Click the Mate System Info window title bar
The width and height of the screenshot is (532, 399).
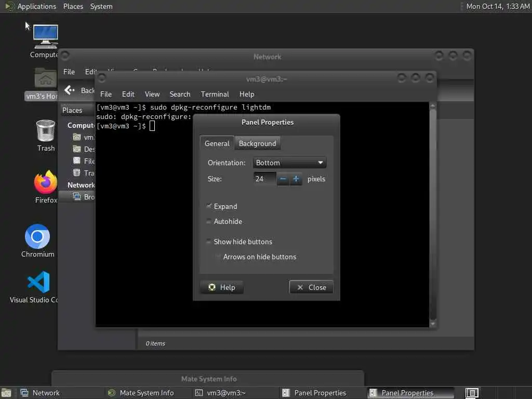click(x=208, y=379)
